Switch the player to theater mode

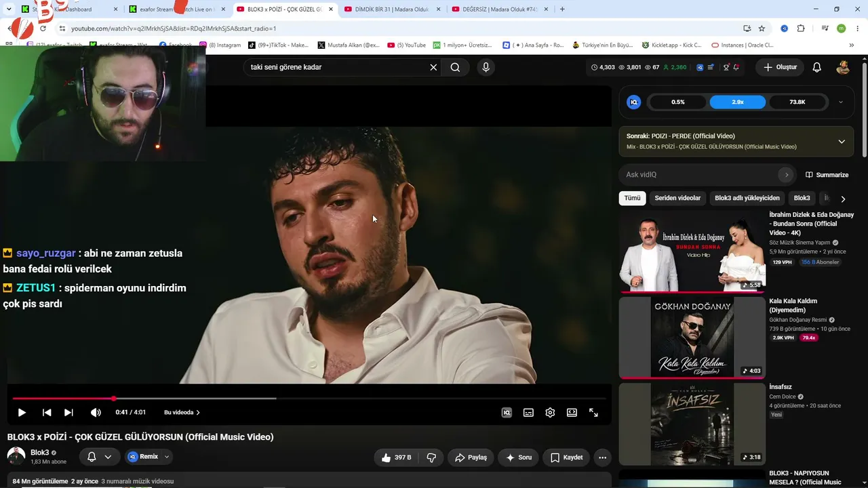(572, 412)
